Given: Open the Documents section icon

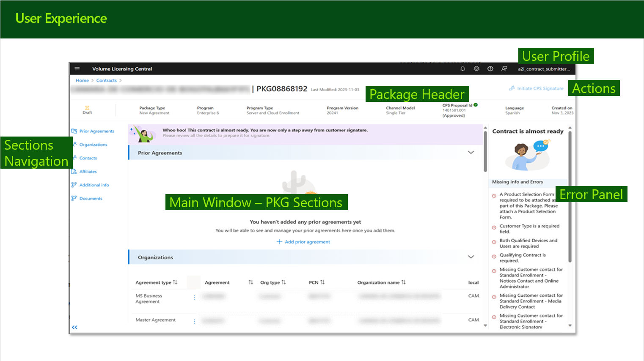Looking at the screenshot, I should (75, 198).
